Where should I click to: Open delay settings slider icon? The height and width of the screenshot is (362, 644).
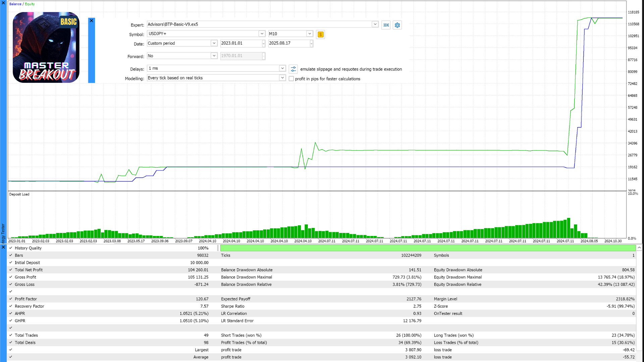tap(293, 69)
